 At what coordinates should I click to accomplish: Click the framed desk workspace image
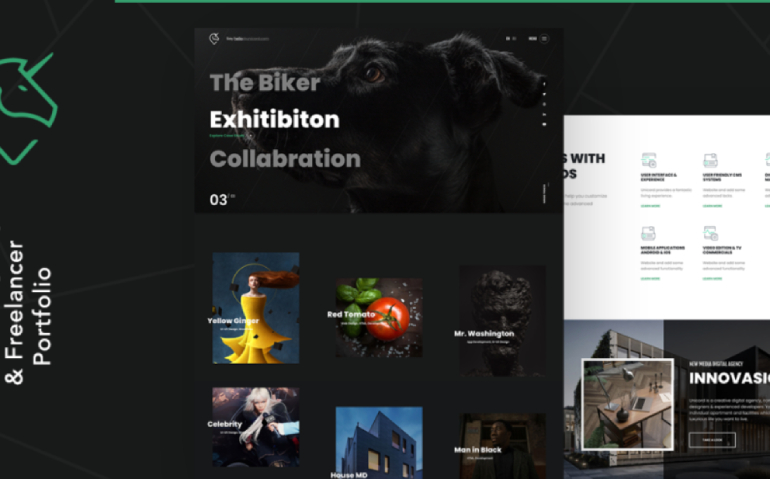628,404
